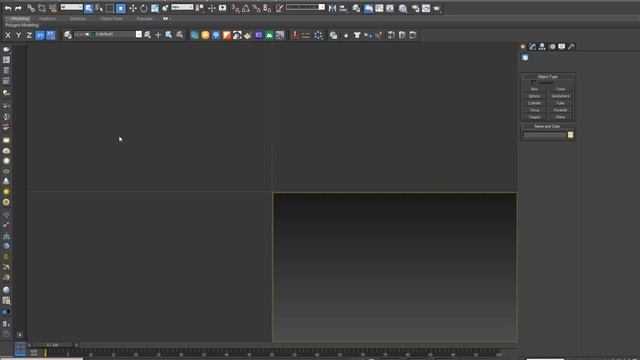Screen dimensions: 640x360
Task: Switch to the Motion command panel tab
Action: coord(552,47)
